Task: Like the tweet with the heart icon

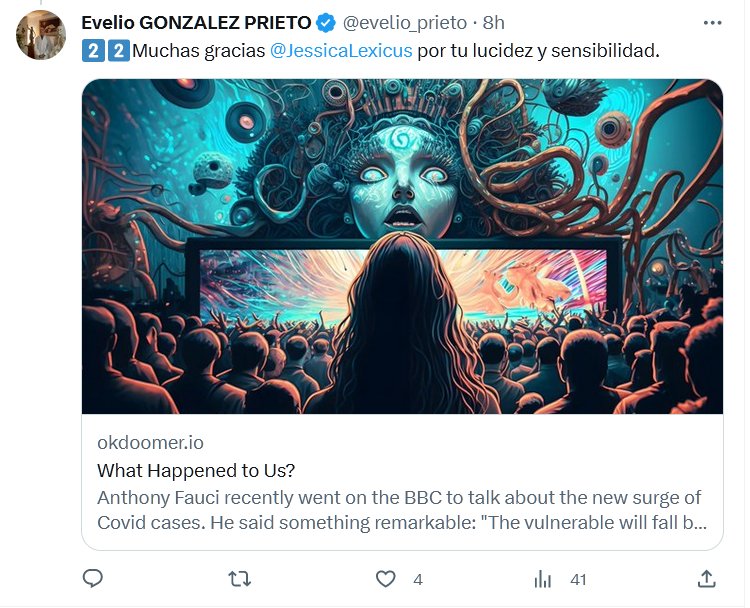Action: point(386,578)
